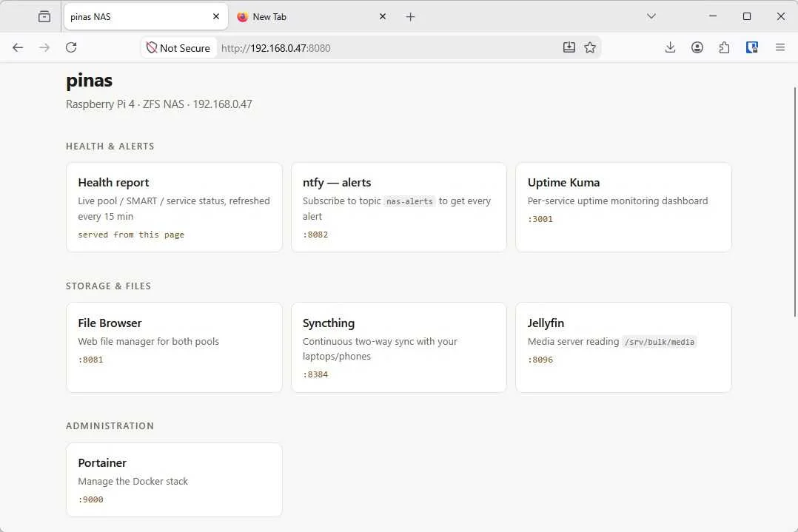Click the forward navigation arrow
This screenshot has width=798, height=532.
pyautogui.click(x=44, y=47)
